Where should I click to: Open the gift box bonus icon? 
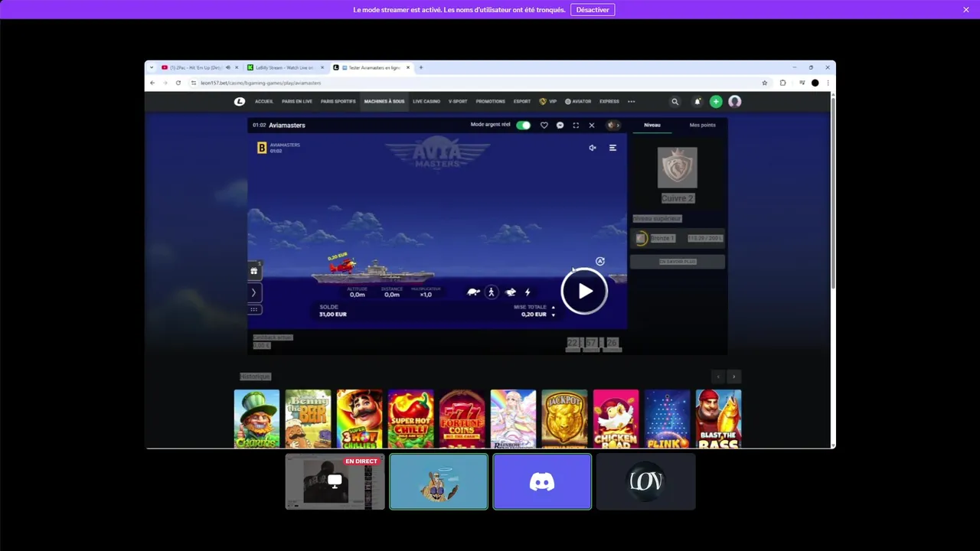tap(254, 271)
